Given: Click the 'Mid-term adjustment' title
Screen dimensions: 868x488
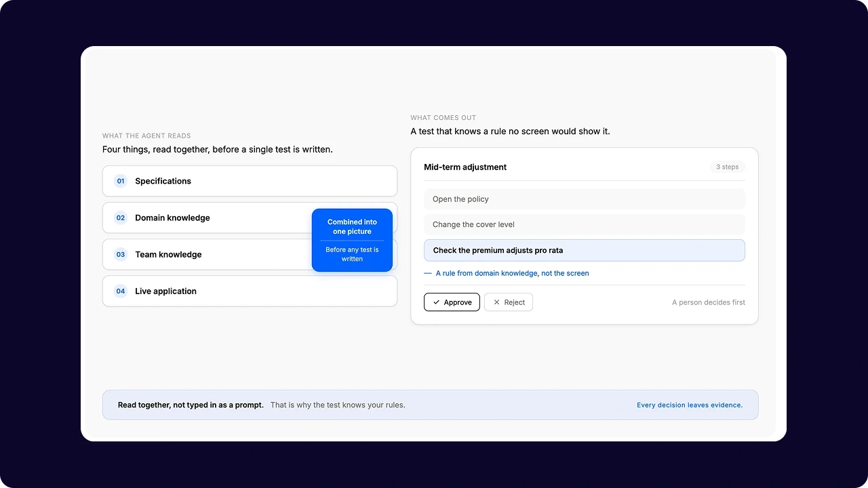Looking at the screenshot, I should 465,167.
